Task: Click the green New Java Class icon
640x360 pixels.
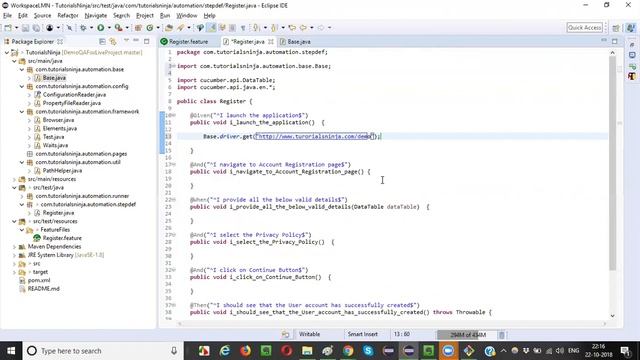Action: [x=150, y=28]
